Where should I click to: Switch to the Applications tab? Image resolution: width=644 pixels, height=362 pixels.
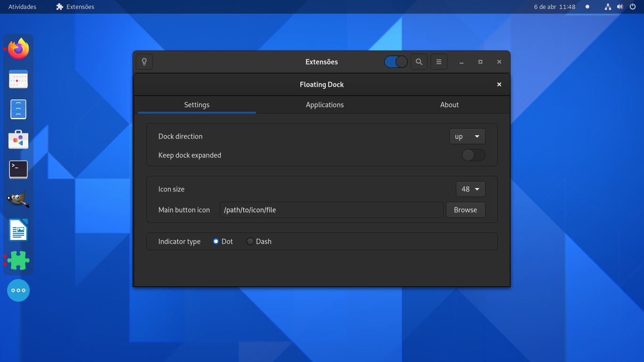coord(324,105)
